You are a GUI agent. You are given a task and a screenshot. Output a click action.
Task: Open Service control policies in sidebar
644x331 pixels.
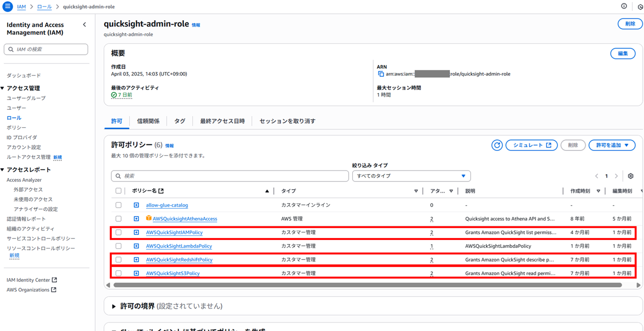pos(41,238)
